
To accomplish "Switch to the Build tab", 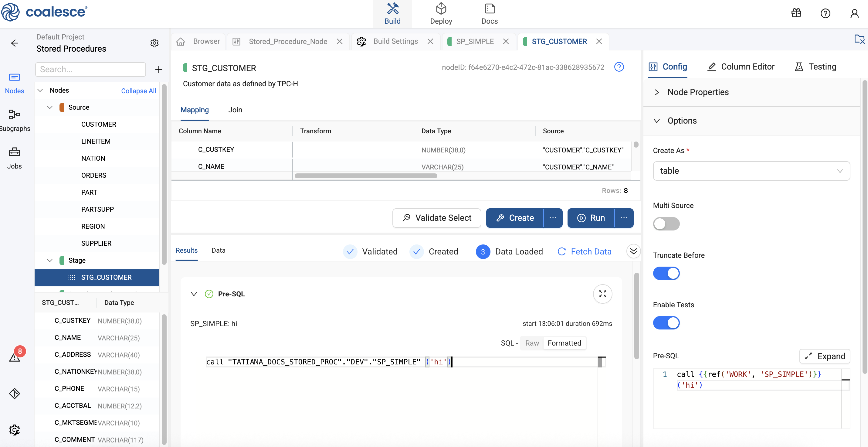I will pyautogui.click(x=392, y=14).
